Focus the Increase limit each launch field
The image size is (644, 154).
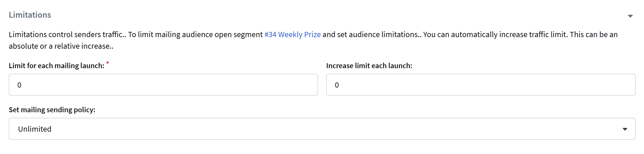(x=480, y=85)
